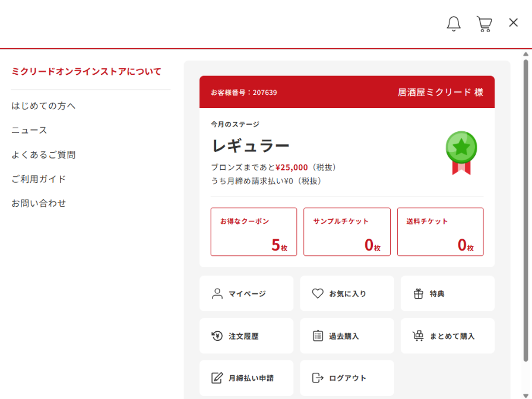
Task: Open the shopping cart icon
Action: 484,24
